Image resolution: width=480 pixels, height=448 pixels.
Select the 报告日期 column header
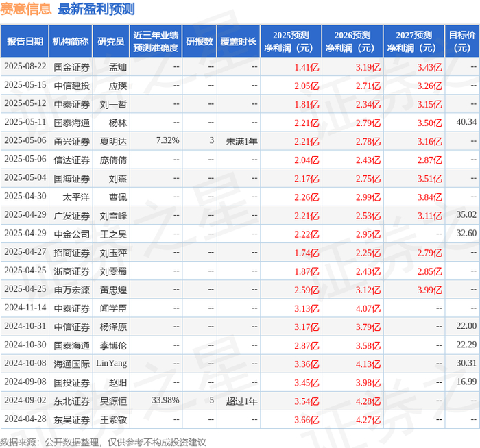[25, 41]
